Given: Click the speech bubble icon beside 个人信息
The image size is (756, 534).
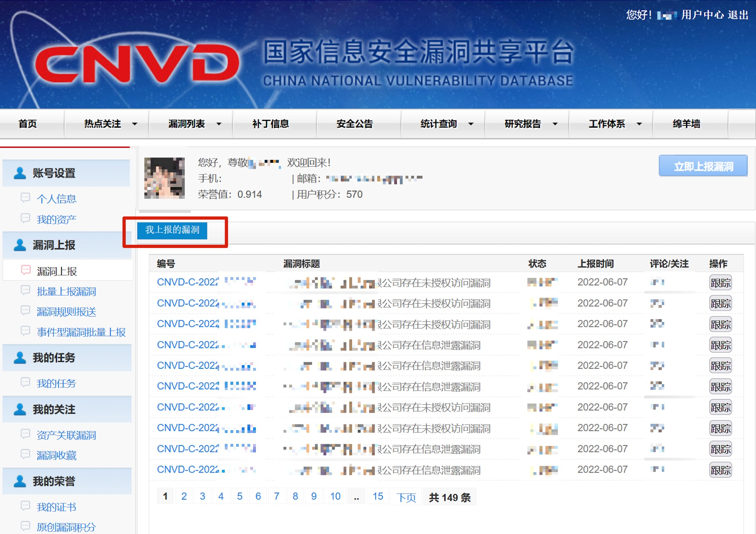Looking at the screenshot, I should pos(26,198).
